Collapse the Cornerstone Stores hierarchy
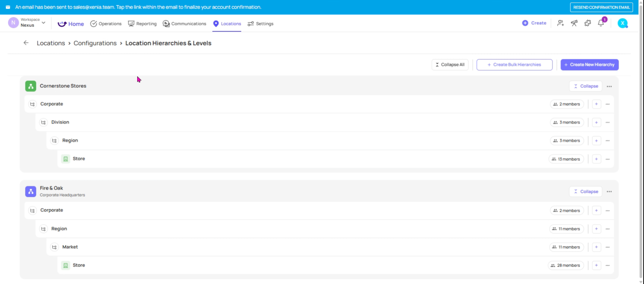Viewport: 644px width, 284px height. 586,86
